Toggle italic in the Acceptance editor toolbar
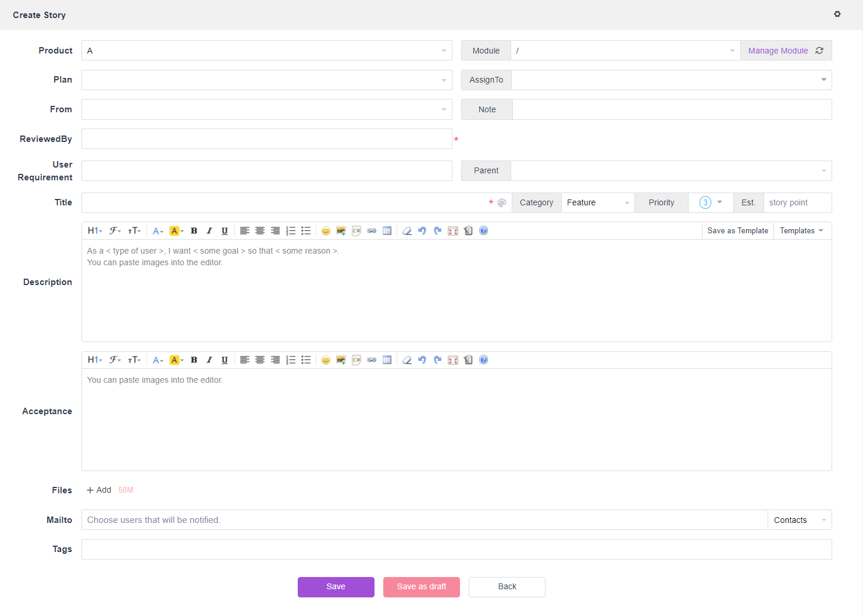The image size is (863, 616). tap(209, 360)
